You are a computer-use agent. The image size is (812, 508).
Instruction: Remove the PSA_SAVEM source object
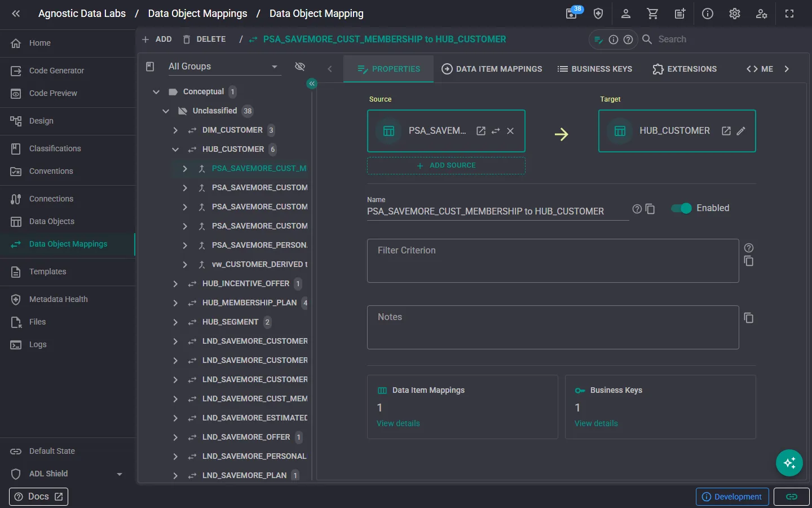510,131
